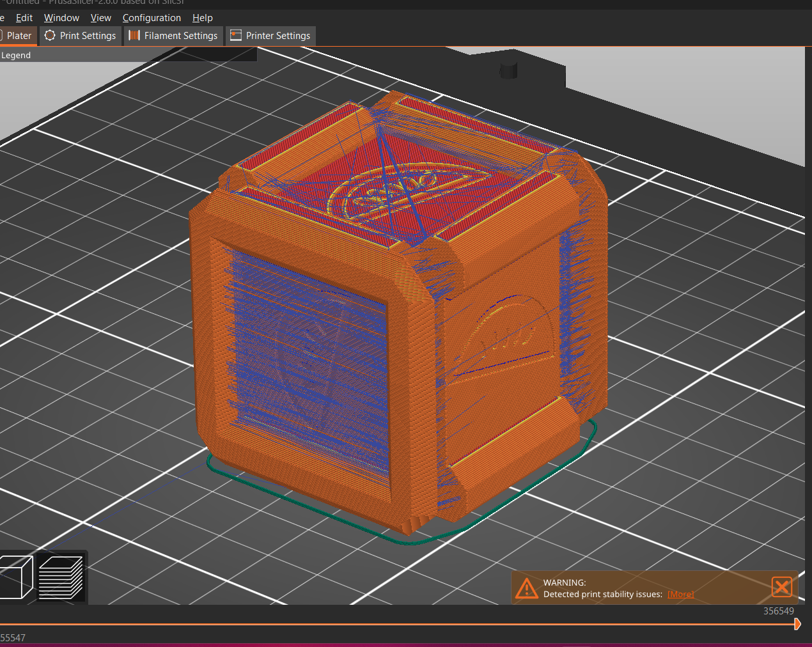Open the Configuration menu

click(152, 18)
